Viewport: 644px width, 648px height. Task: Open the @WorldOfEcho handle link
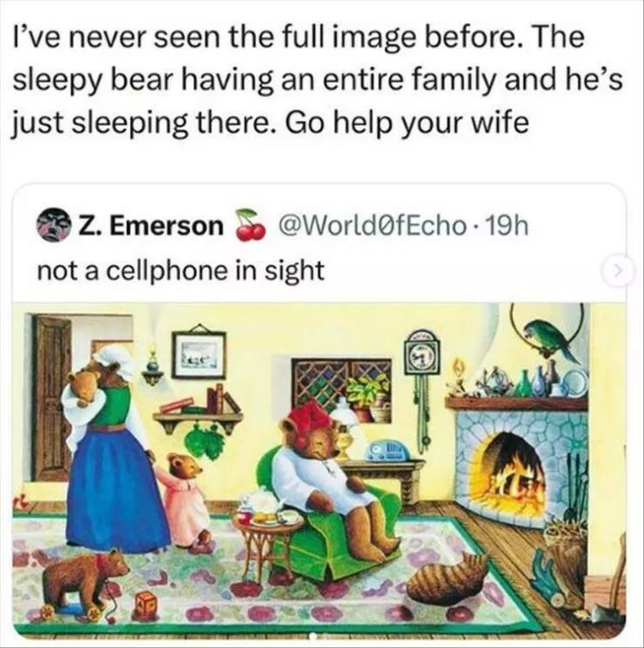(372, 225)
